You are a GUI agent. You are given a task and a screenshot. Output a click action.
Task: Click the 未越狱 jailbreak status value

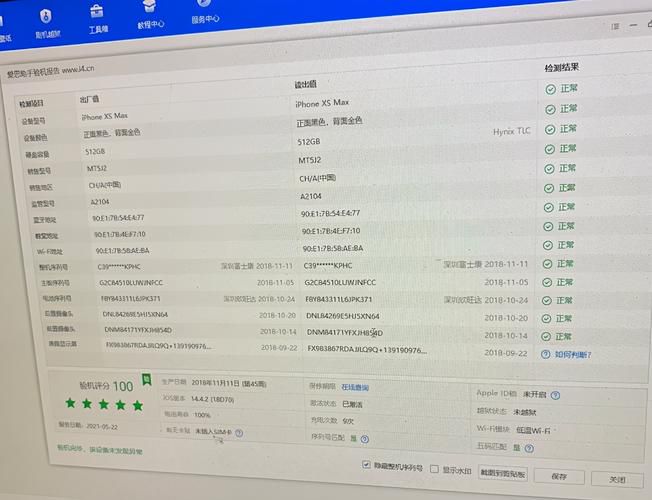pyautogui.click(x=525, y=412)
